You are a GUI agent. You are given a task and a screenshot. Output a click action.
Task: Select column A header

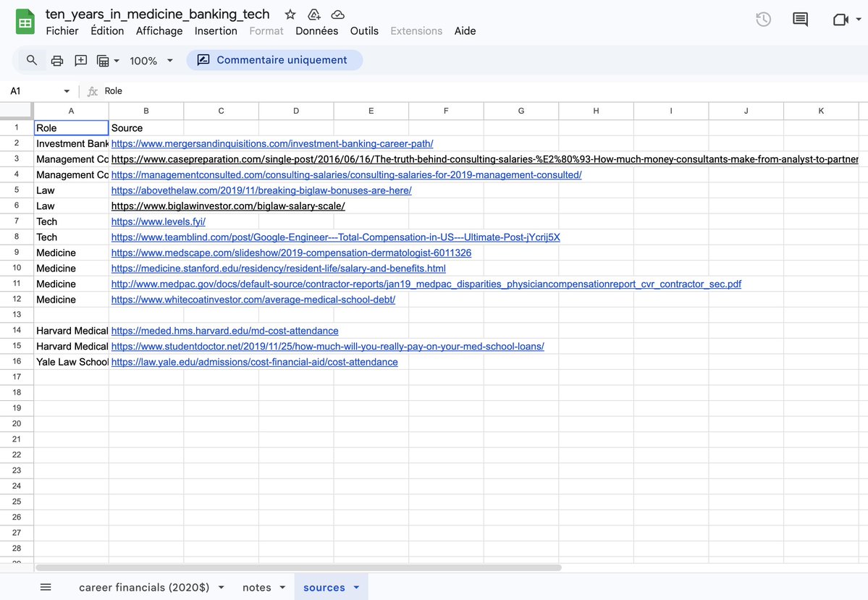[x=71, y=111]
